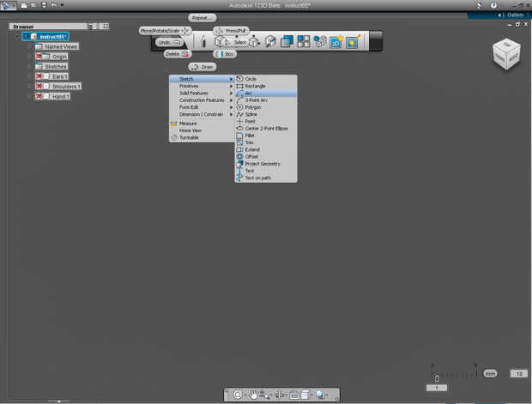Click the Move/Rotate/Scale button
The width and height of the screenshot is (532, 404).
166,31
